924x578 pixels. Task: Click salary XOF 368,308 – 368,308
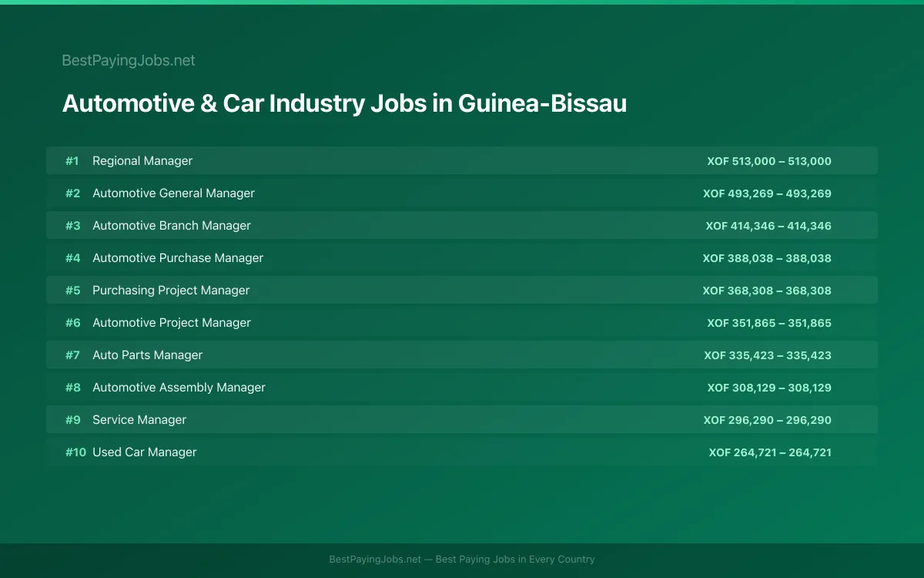tap(767, 291)
